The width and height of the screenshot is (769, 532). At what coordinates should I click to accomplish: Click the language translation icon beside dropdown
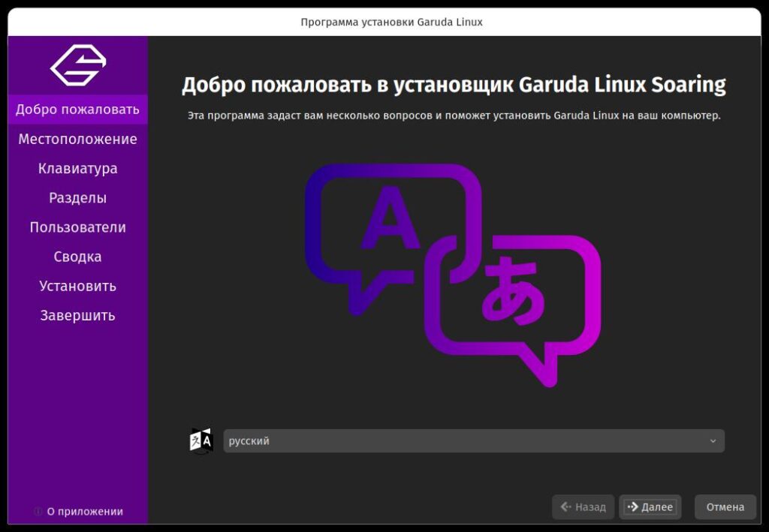tap(201, 441)
